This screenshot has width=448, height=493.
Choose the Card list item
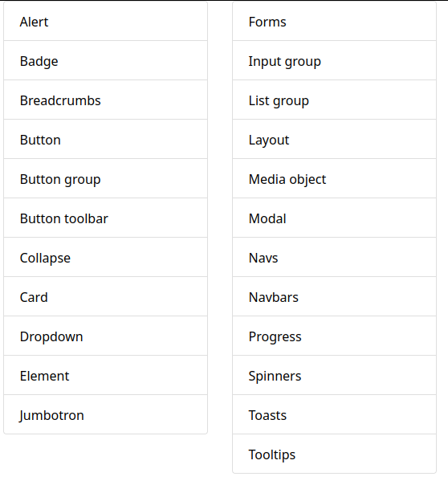(x=105, y=296)
